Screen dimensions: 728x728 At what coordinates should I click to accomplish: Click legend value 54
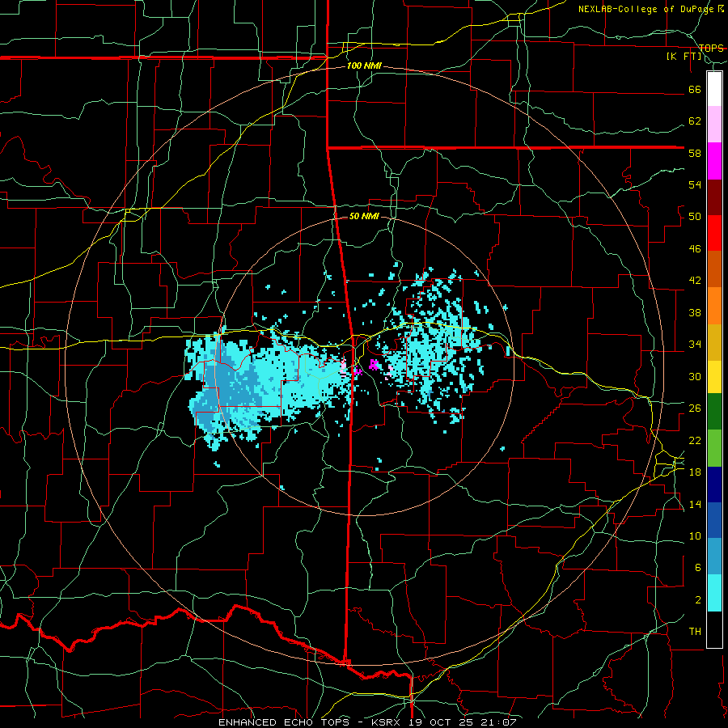(695, 184)
